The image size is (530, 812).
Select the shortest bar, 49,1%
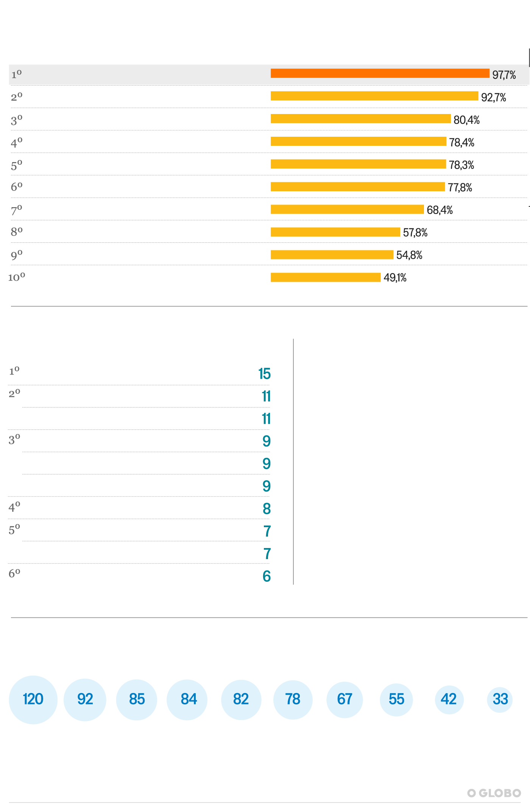[326, 277]
